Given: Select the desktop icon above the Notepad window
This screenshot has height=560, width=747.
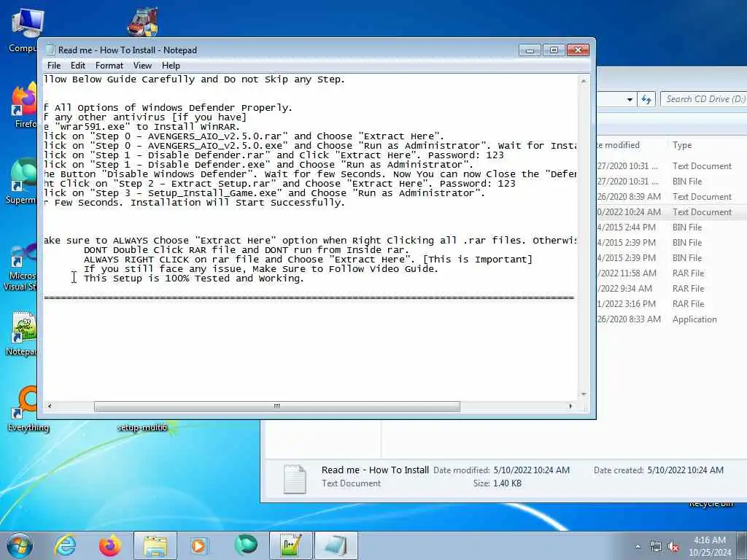Looking at the screenshot, I should point(143,22).
